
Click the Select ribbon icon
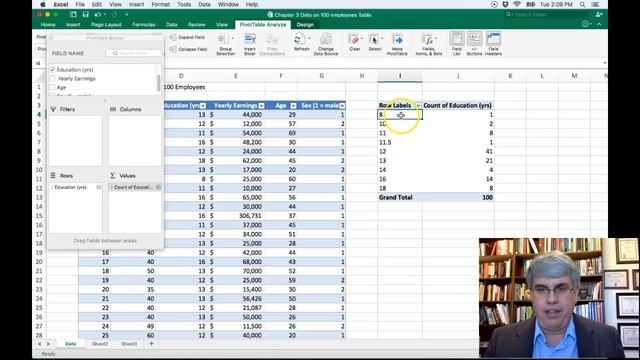pyautogui.click(x=373, y=39)
